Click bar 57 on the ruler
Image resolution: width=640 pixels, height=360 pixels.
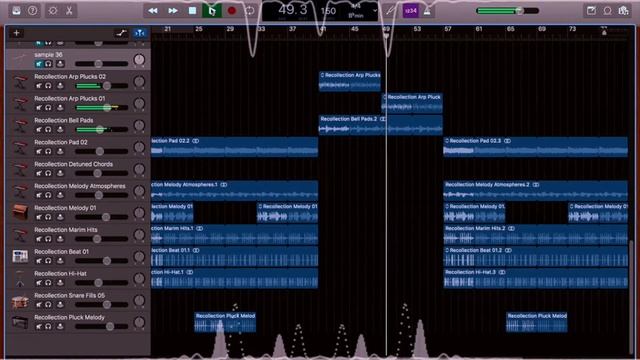click(447, 29)
